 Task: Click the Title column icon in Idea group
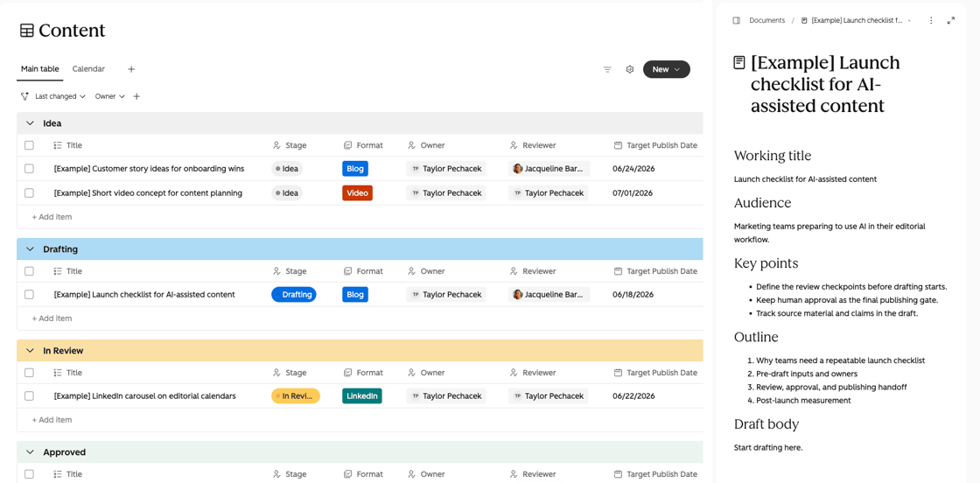58,145
